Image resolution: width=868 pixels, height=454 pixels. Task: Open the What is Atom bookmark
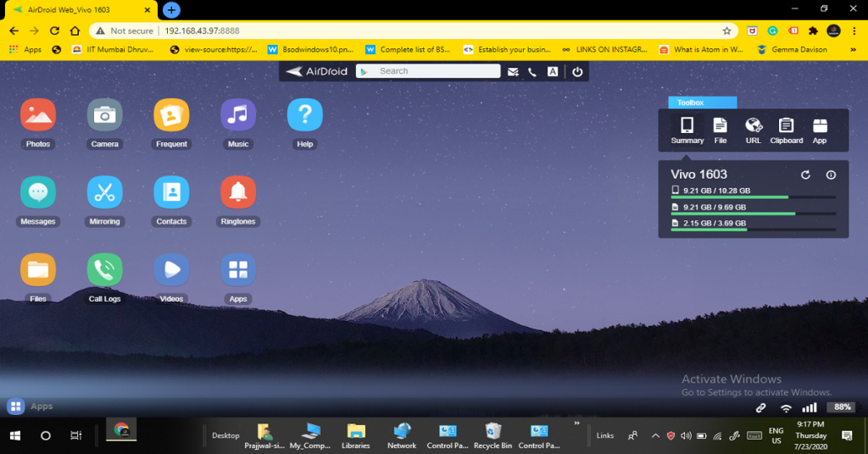coord(701,50)
